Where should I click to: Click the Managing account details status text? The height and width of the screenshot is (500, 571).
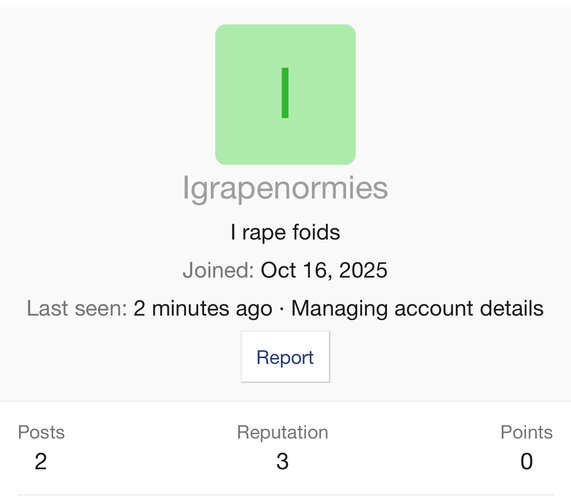(417, 308)
